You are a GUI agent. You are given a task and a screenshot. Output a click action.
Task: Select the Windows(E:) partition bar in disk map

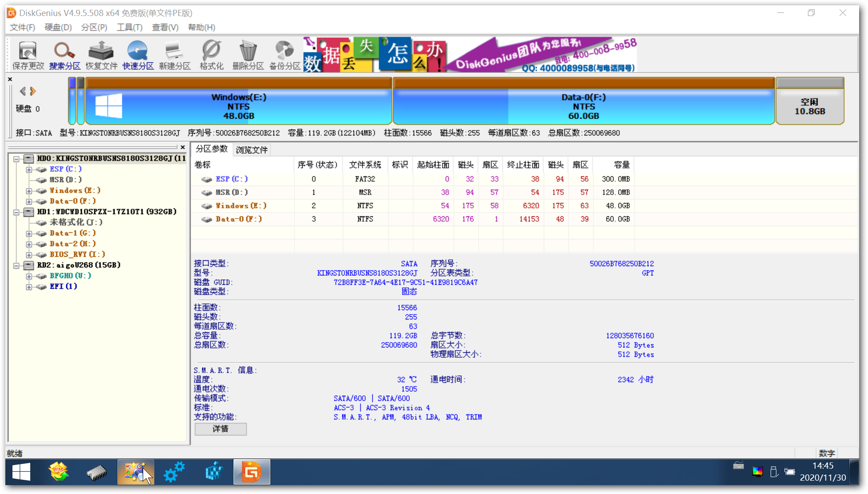(x=238, y=101)
